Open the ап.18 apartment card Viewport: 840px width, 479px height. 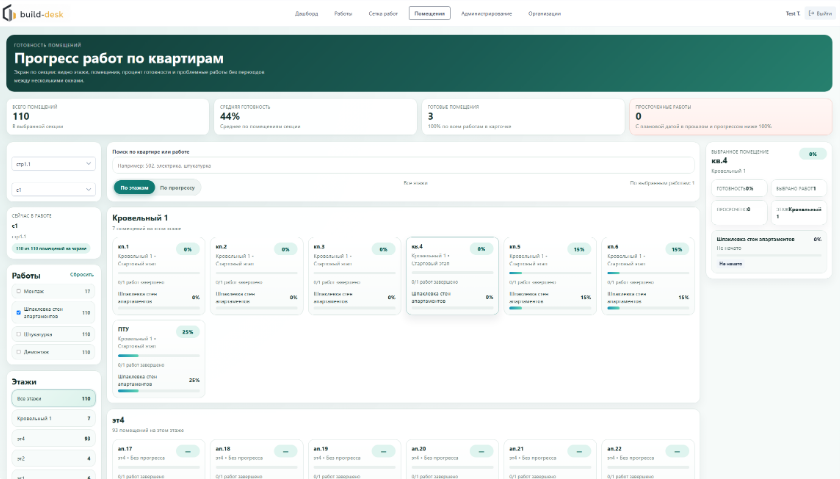256,460
